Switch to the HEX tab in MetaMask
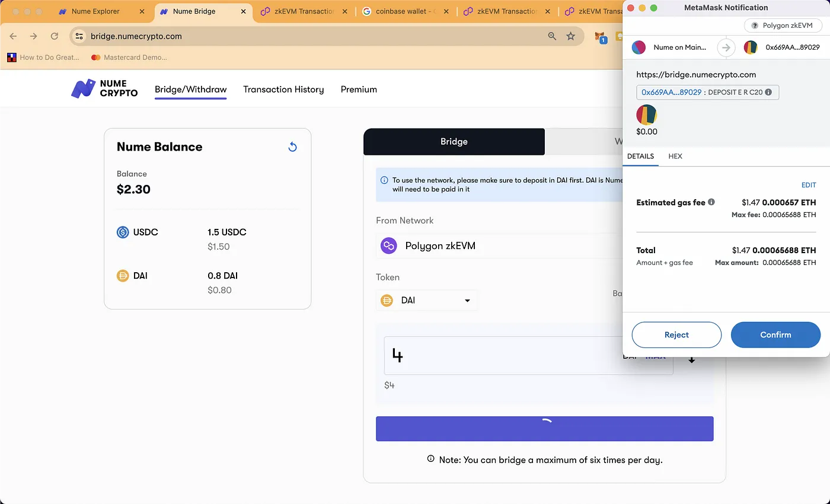This screenshot has height=504, width=830. tap(675, 157)
